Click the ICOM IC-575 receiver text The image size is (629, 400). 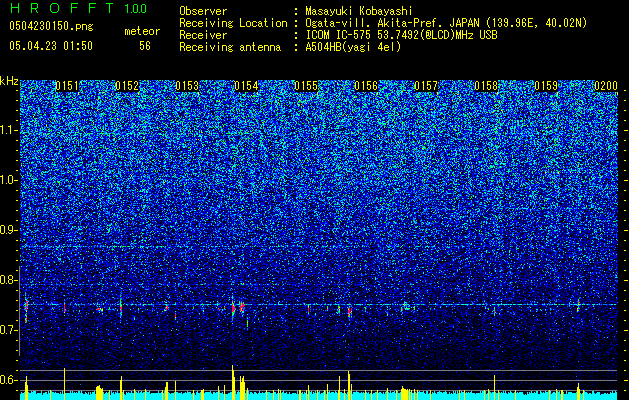tap(401, 35)
